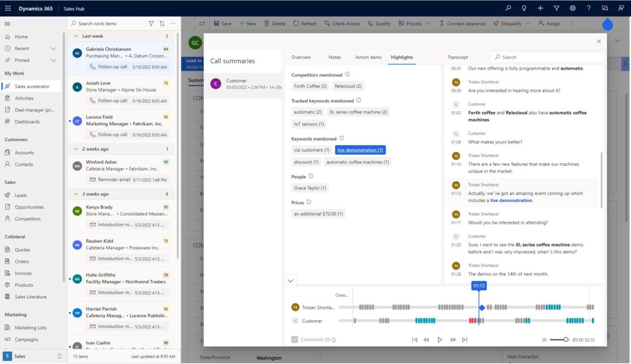
Task: Play the call recording
Action: pos(440,340)
